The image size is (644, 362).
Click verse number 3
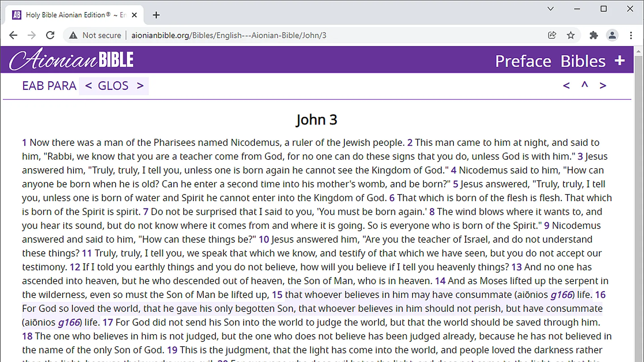tap(580, 157)
